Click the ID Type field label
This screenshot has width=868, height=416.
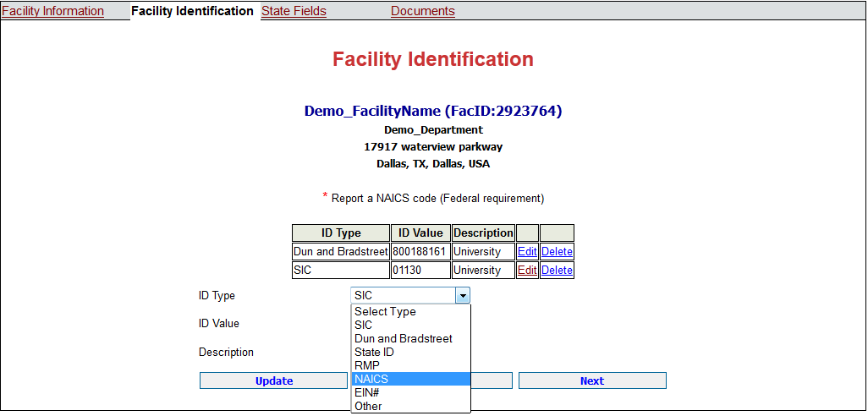click(217, 296)
